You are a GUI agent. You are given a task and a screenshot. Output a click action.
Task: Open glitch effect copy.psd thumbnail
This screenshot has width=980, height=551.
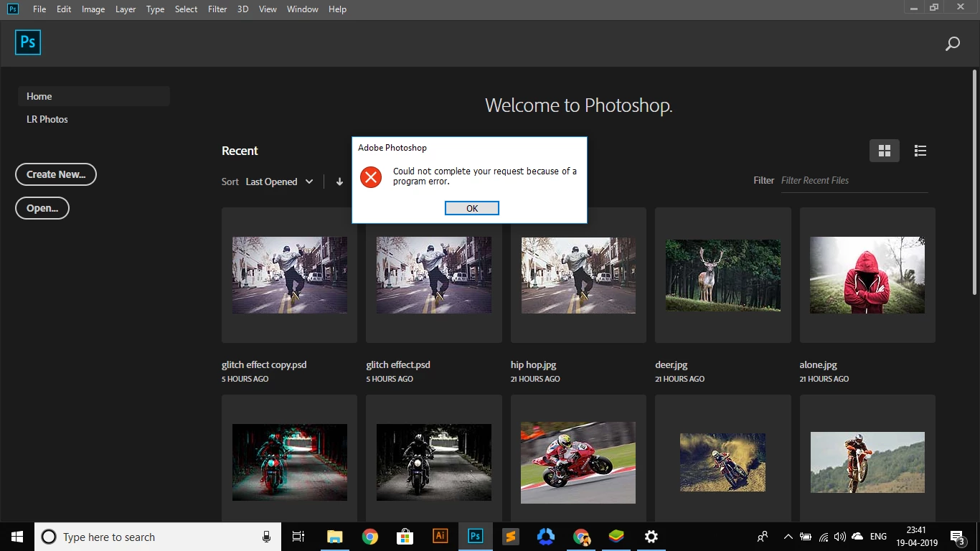click(x=290, y=275)
